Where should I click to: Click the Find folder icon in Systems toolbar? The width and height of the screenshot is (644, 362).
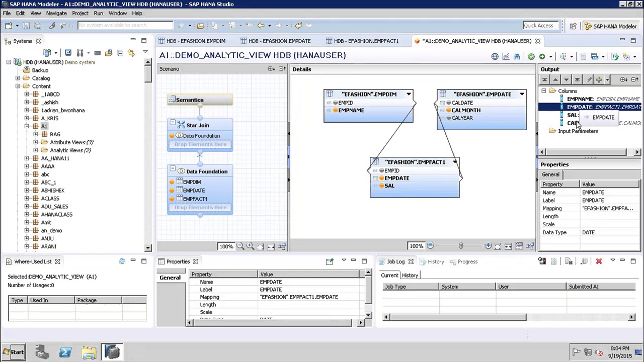click(x=109, y=53)
